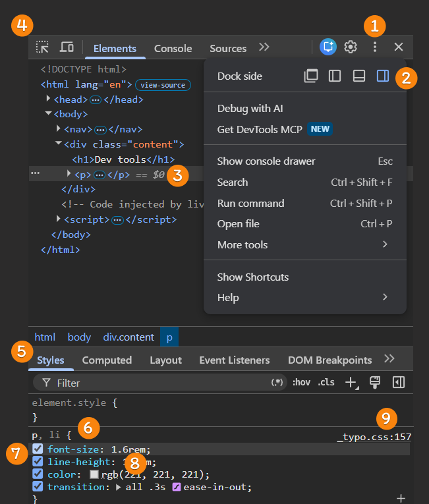Select html in the breadcrumb
429x504 pixels.
(x=45, y=337)
